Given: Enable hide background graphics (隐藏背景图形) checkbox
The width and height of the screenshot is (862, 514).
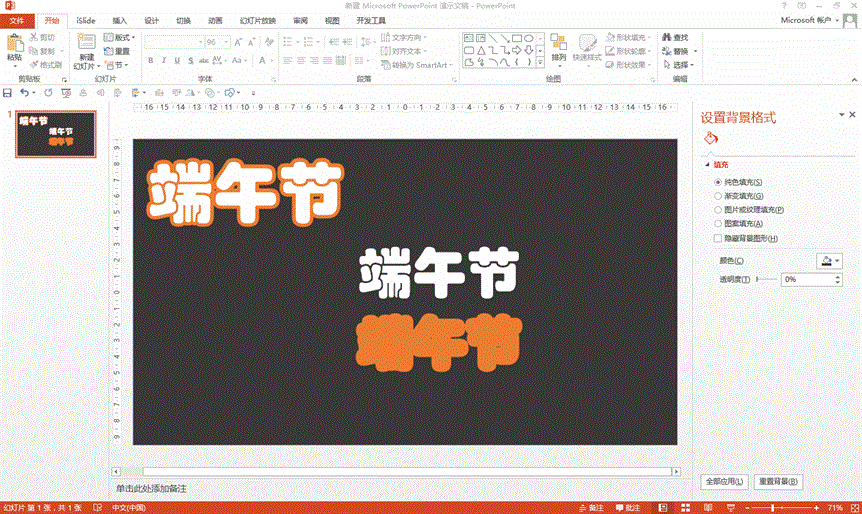Looking at the screenshot, I should point(718,238).
